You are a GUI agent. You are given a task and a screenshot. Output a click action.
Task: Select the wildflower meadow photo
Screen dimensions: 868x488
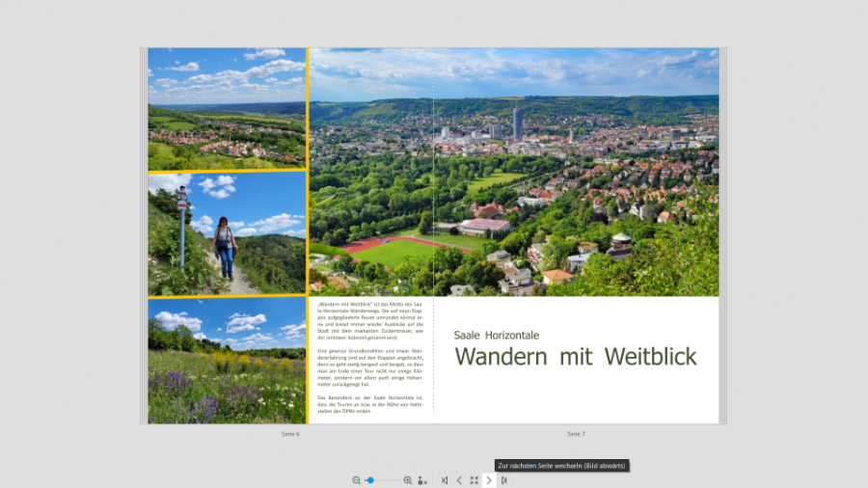227,360
